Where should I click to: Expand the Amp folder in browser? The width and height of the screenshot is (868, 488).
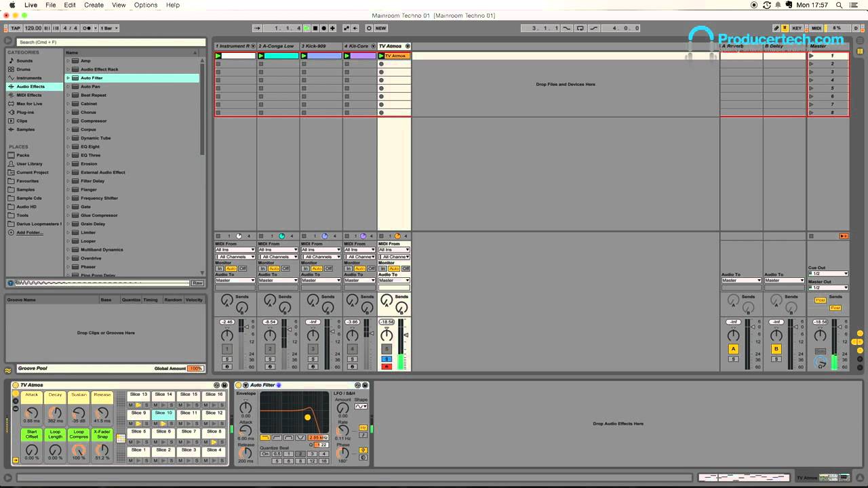[68, 61]
